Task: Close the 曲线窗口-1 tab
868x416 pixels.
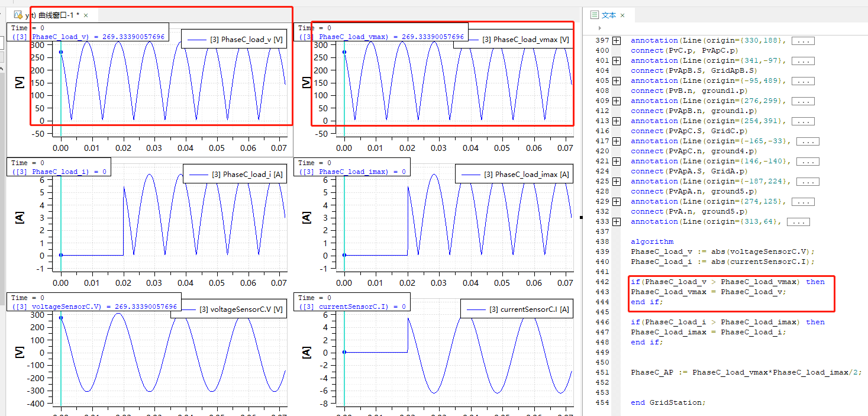Action: coord(86,15)
